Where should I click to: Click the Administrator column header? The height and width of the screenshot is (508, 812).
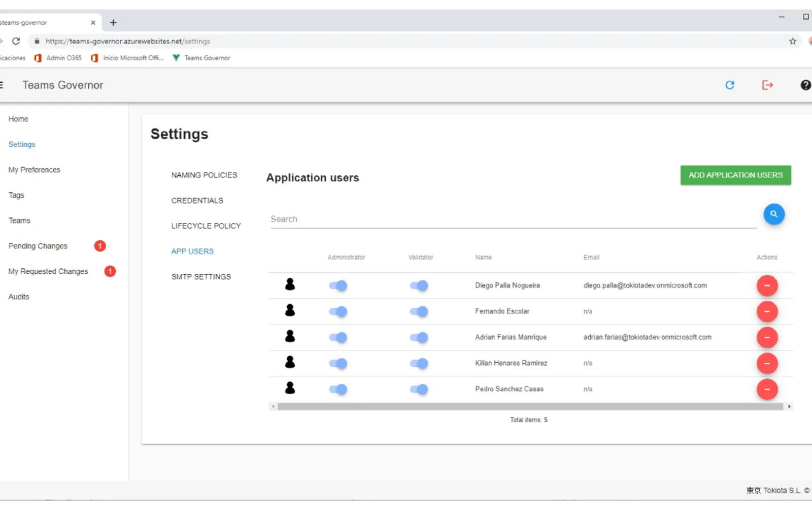point(346,258)
